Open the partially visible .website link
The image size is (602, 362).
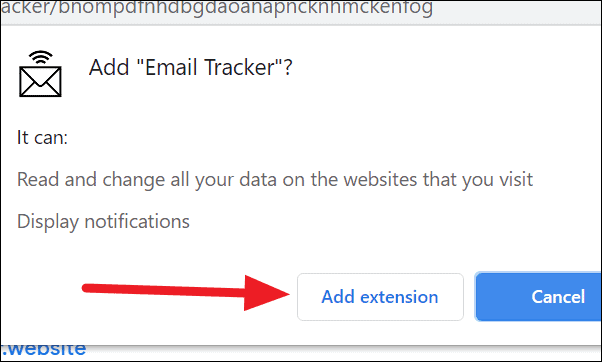(43, 349)
